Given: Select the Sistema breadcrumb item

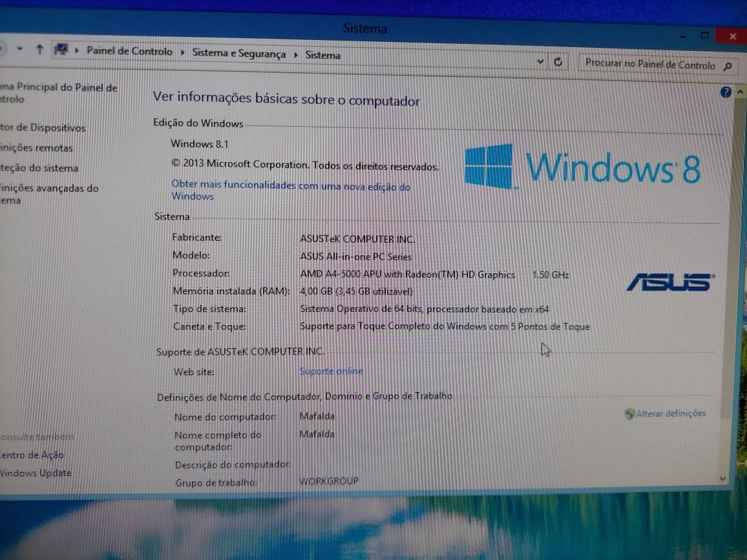Looking at the screenshot, I should click(322, 56).
